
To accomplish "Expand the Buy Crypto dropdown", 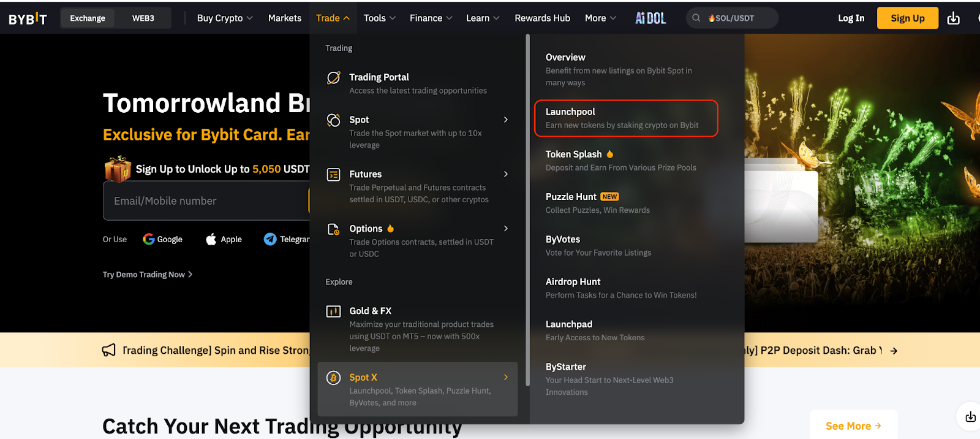I will pos(225,18).
